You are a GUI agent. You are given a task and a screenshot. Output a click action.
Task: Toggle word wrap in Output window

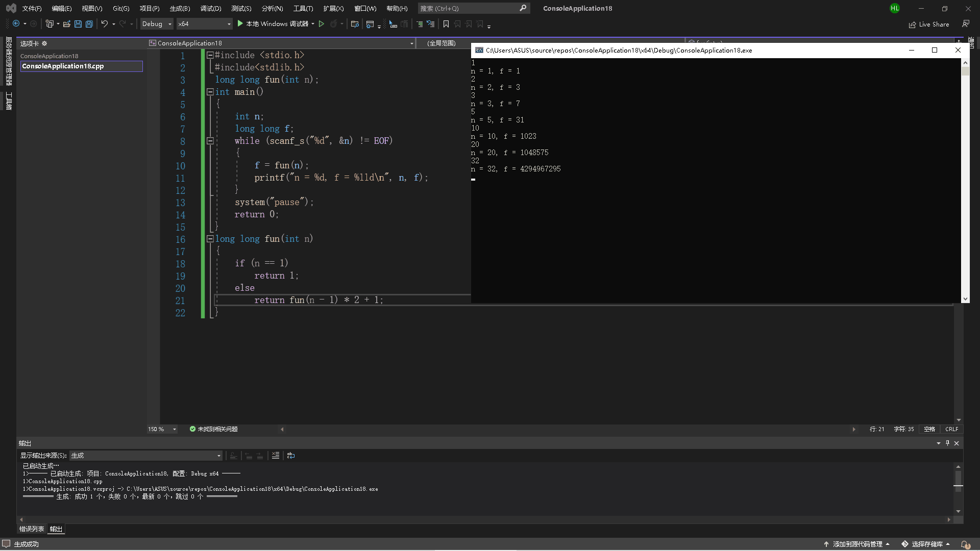pyautogui.click(x=291, y=456)
